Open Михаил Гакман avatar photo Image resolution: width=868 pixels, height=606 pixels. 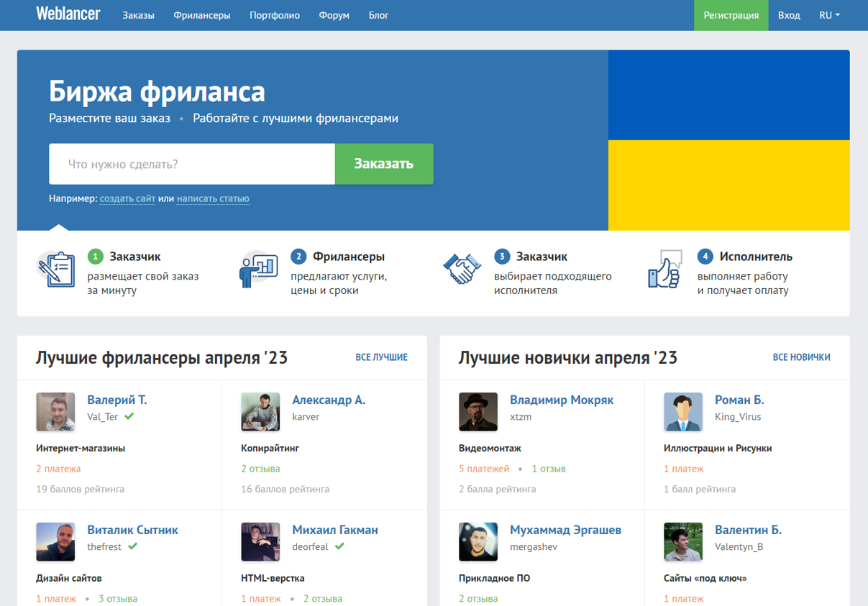click(260, 542)
